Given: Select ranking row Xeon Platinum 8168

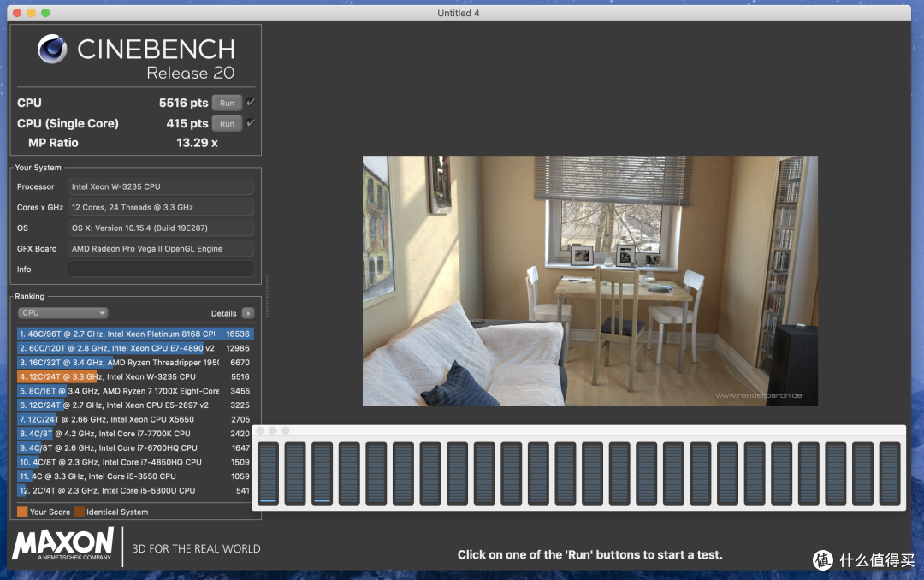Looking at the screenshot, I should point(135,334).
